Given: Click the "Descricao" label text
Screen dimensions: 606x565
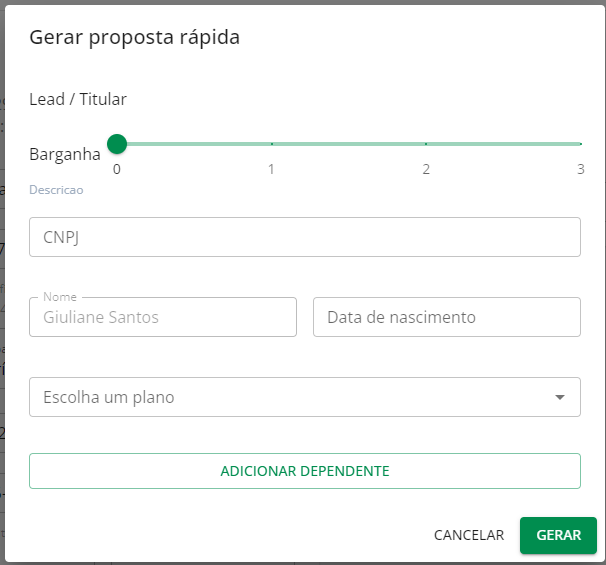Looking at the screenshot, I should [x=56, y=189].
